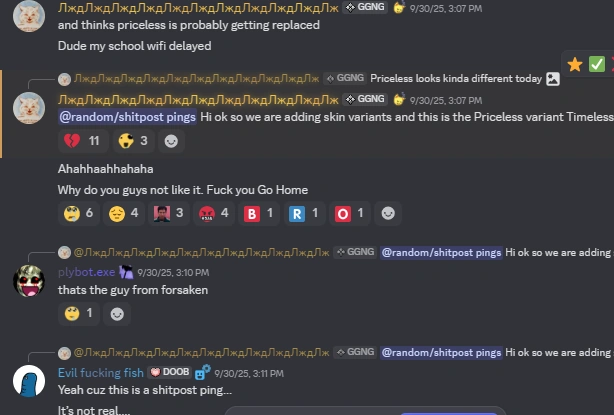Add reaction under plybot.exe's message
Image resolution: width=614 pixels, height=415 pixels.
(x=117, y=314)
